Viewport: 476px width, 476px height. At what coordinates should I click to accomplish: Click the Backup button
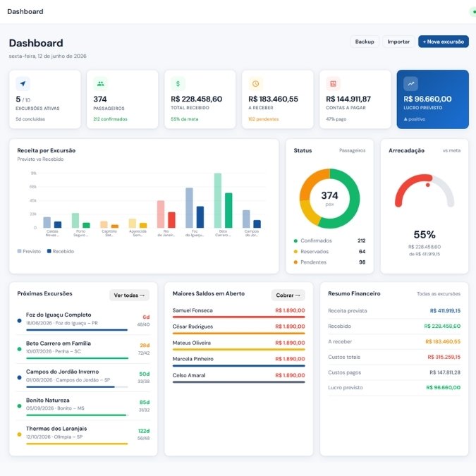coord(365,42)
